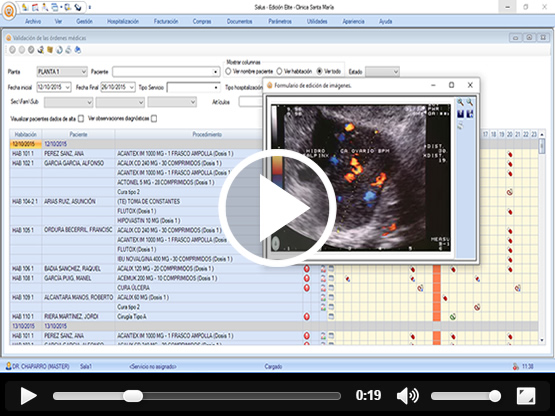Open the Ayuda menu
The image size is (555, 416).
coord(385,21)
